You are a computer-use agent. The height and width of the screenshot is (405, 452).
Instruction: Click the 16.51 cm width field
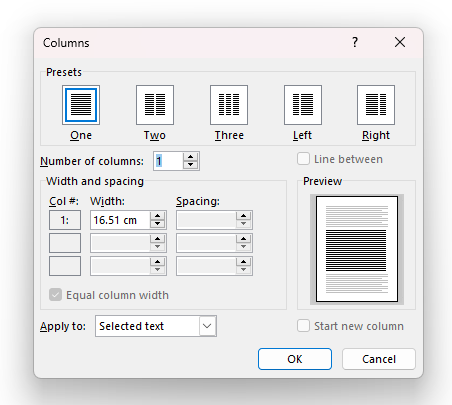coord(120,220)
